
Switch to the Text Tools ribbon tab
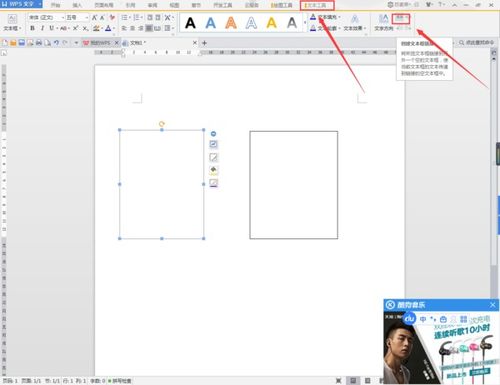(317, 5)
